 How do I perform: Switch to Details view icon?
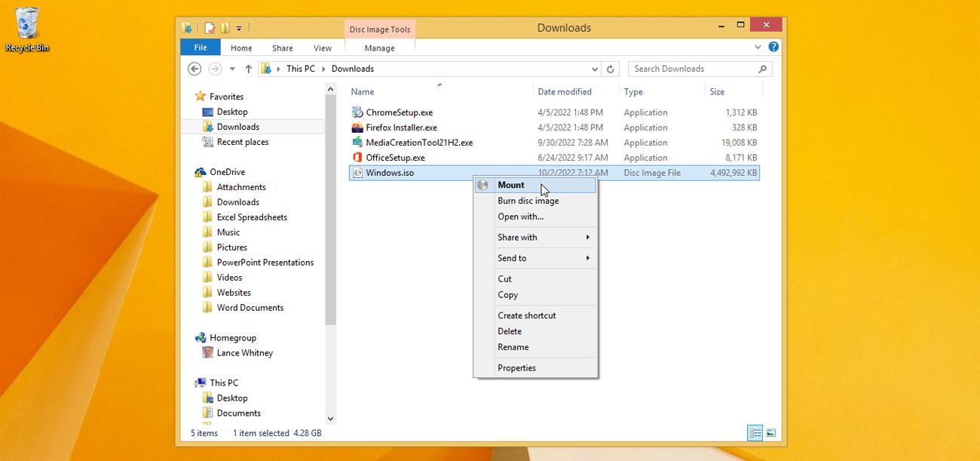coord(755,432)
